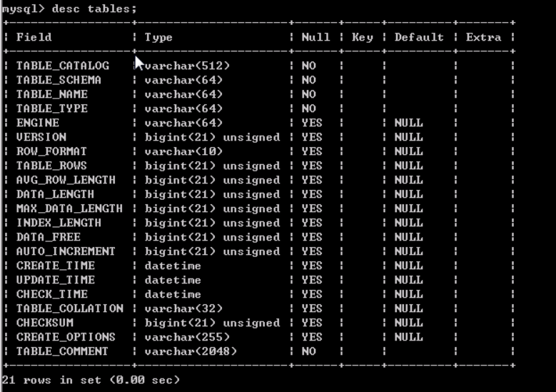Click the varchar(512) type value
556x392 pixels.
(187, 66)
